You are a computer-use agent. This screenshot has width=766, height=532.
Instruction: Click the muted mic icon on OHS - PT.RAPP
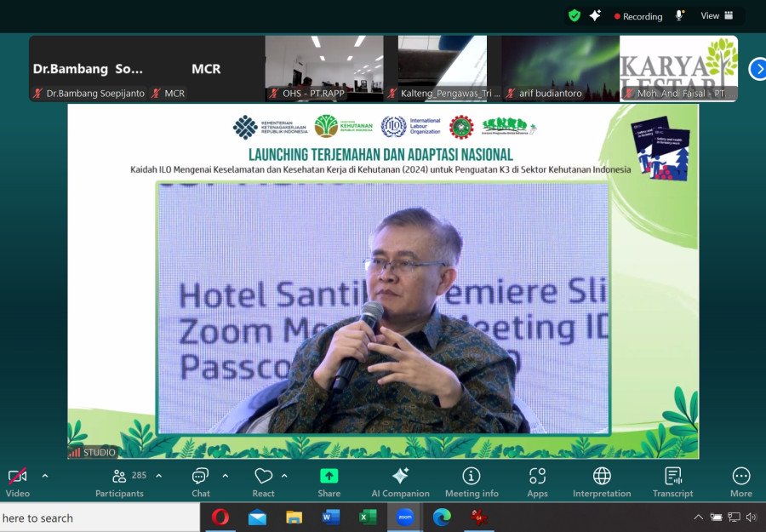point(274,94)
